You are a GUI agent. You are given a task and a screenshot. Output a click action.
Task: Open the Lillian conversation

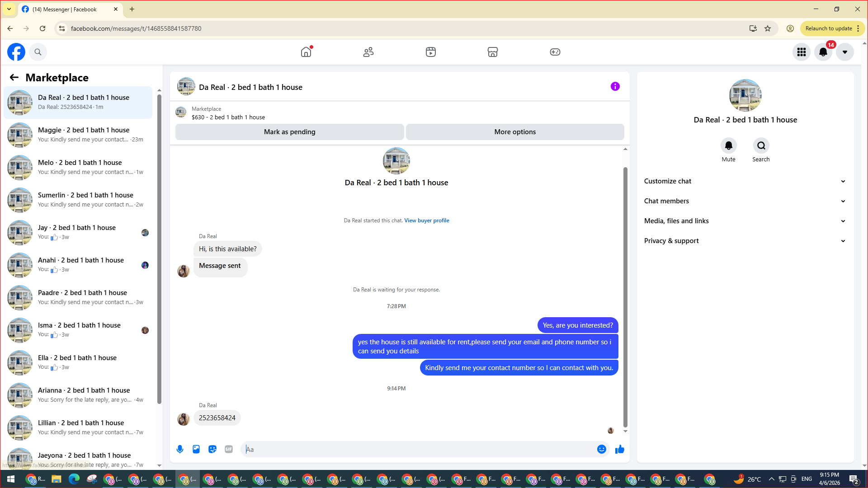pos(78,428)
